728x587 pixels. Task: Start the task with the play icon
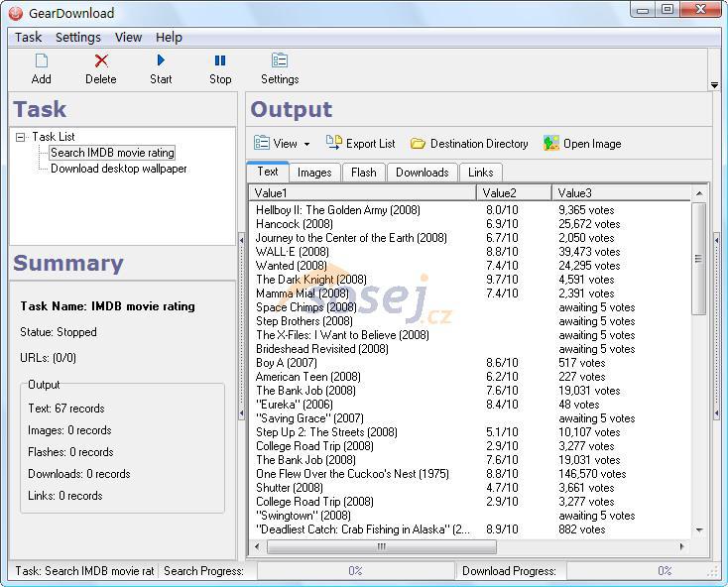[x=161, y=60]
